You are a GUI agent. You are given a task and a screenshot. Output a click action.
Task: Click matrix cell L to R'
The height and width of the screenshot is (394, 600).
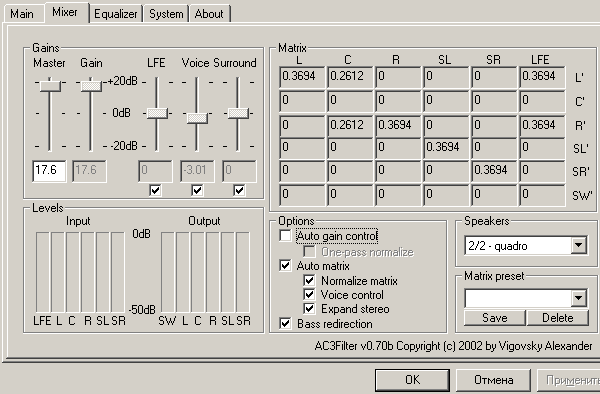pos(302,126)
